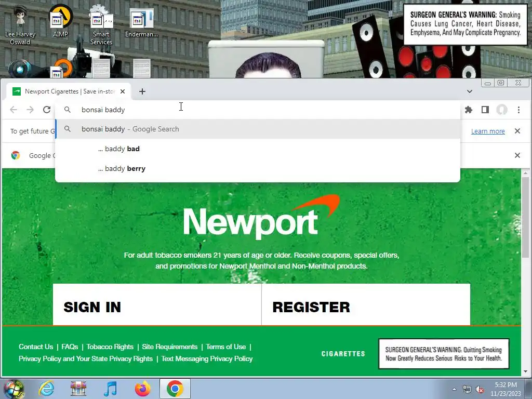Click the page vertical scrollbar thumb
This screenshot has width=532, height=399.
(x=526, y=217)
